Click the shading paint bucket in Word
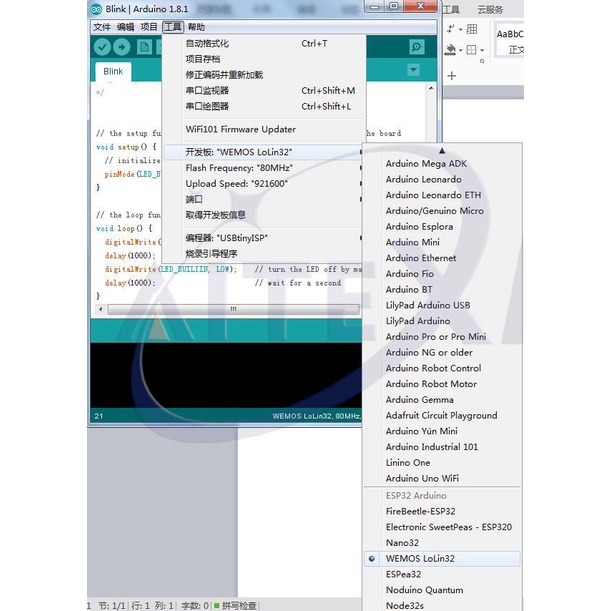Viewport: 611px width, 611px height. tap(450, 50)
